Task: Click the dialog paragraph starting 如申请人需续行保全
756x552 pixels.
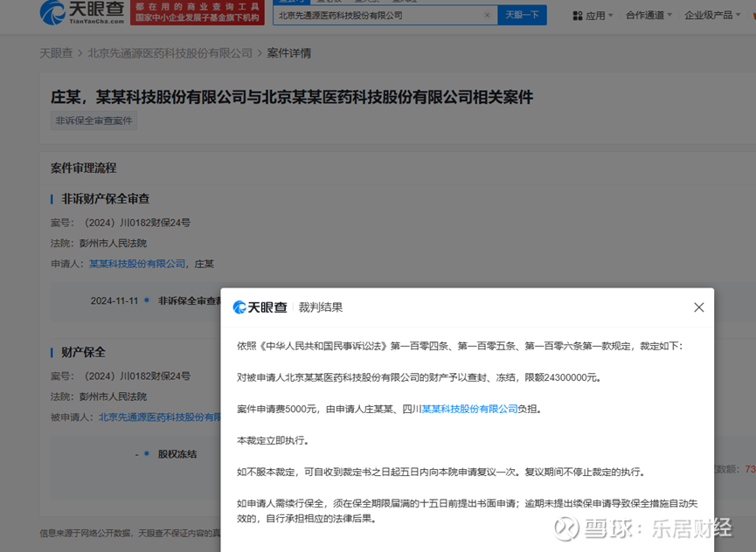Action: click(468, 511)
